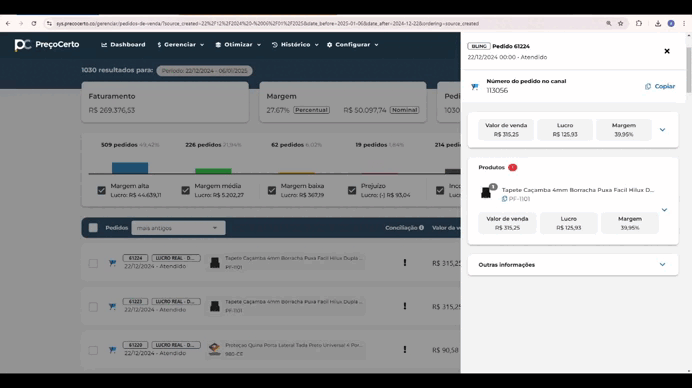Select all orders with Pedidos header checkbox
692x388 pixels.
click(93, 228)
